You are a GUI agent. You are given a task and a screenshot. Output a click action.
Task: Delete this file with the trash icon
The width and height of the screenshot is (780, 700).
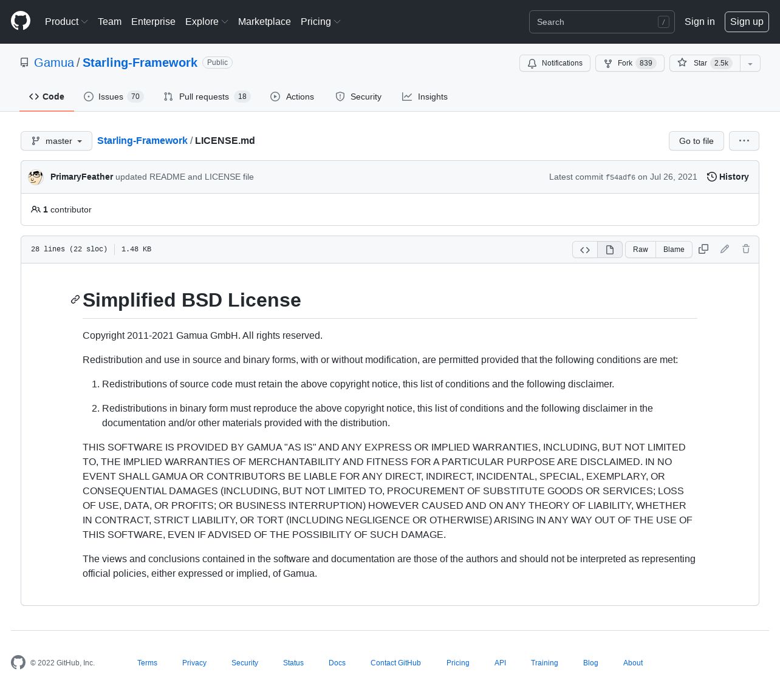click(746, 249)
